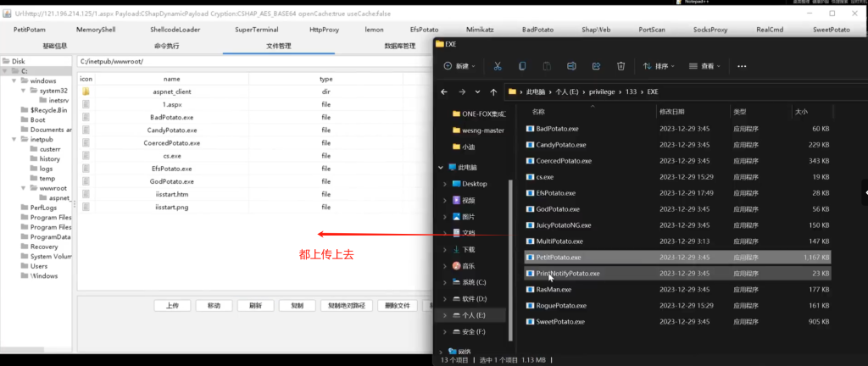This screenshot has height=366, width=868.
Task: Go up one folder with up arrow
Action: click(x=494, y=91)
